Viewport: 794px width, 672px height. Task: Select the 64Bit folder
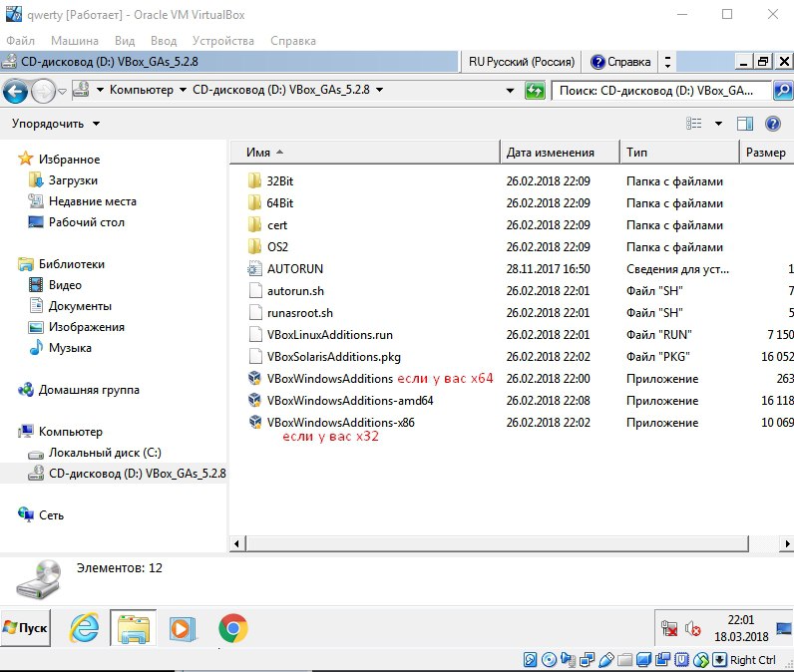coord(271,203)
